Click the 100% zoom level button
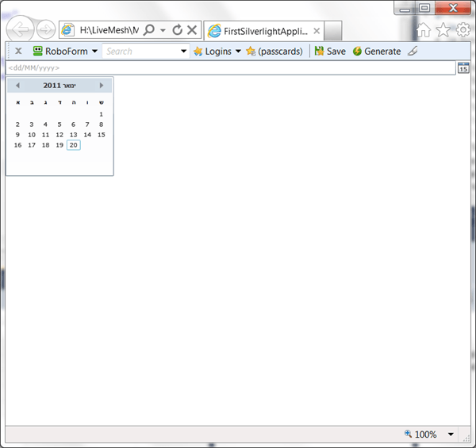476x448 pixels. (421, 435)
